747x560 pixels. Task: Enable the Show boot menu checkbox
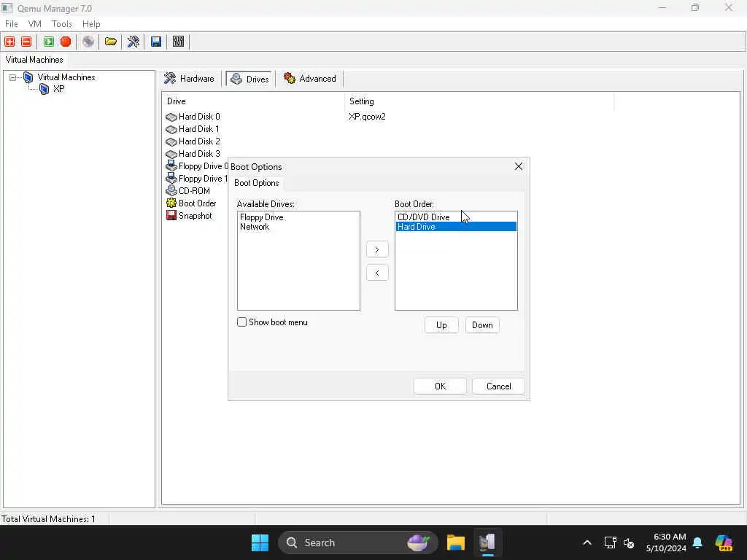click(x=241, y=322)
